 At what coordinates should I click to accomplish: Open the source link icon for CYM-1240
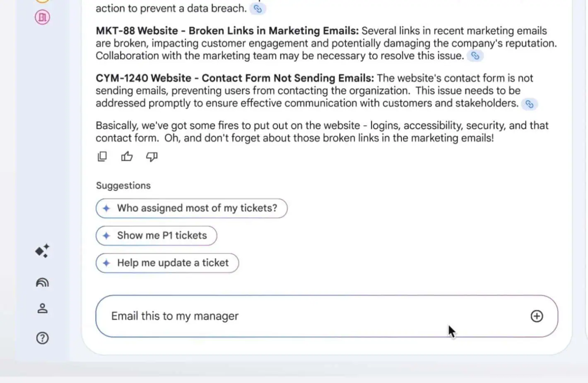(x=530, y=104)
